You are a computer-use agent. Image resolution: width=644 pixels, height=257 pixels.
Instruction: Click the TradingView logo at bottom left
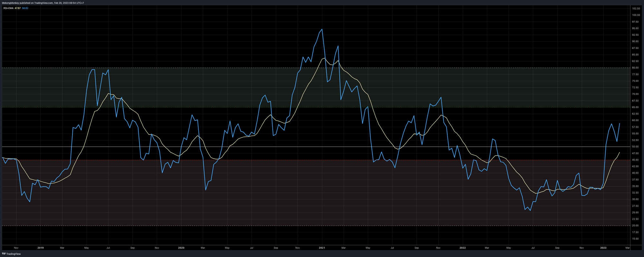[x=11, y=254]
